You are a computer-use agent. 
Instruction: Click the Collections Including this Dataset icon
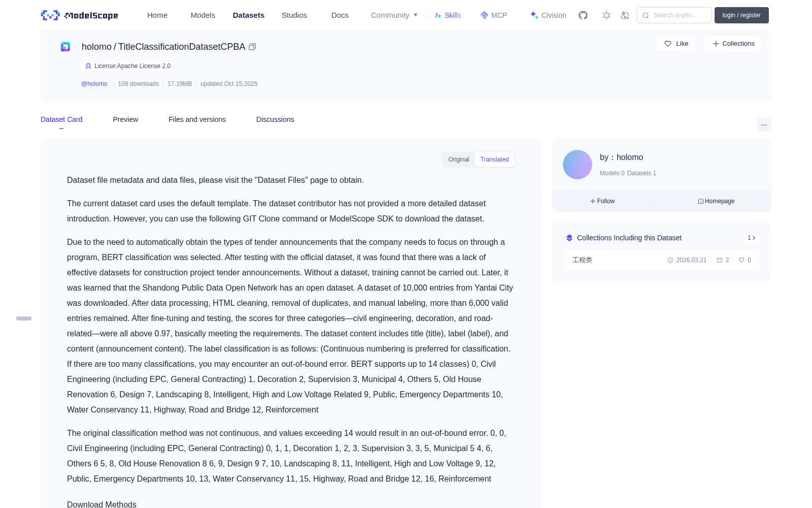pos(569,238)
